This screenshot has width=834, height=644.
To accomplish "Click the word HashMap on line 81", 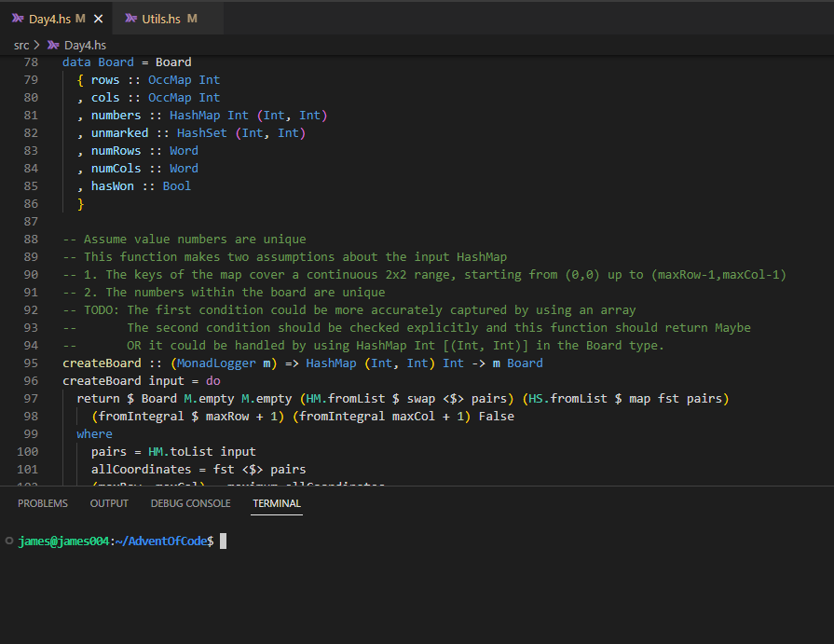I will [x=195, y=115].
